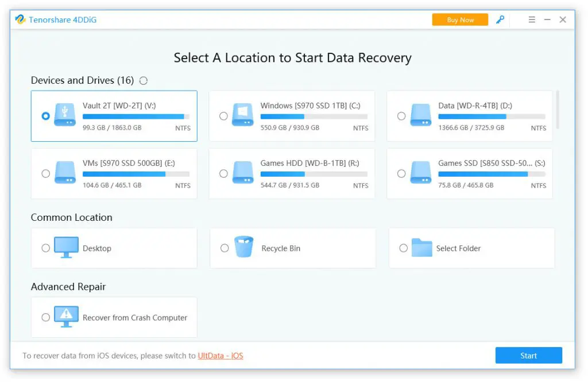Viewport: 588px width, 382px height.
Task: Click the 'Advanced Repair' heading
Action: pos(68,287)
